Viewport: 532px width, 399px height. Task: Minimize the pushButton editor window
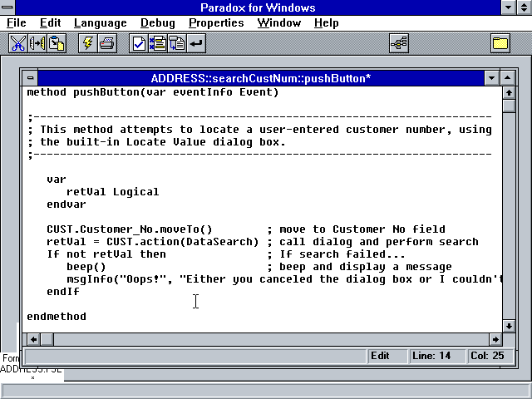(491, 78)
